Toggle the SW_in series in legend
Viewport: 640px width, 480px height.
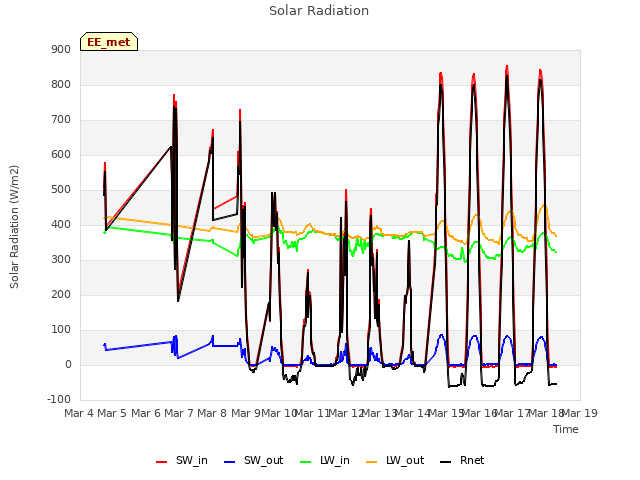click(x=182, y=461)
